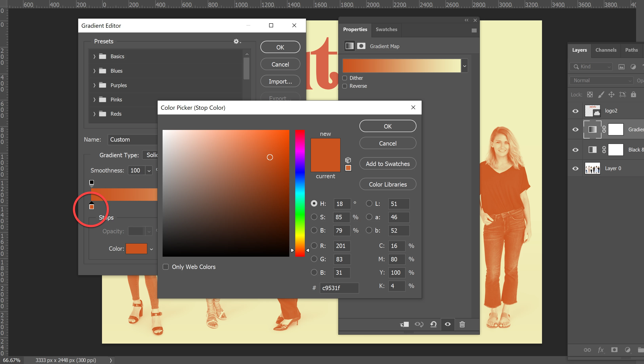The height and width of the screenshot is (364, 644).
Task: Switch to the Swatches tab
Action: [x=386, y=30]
